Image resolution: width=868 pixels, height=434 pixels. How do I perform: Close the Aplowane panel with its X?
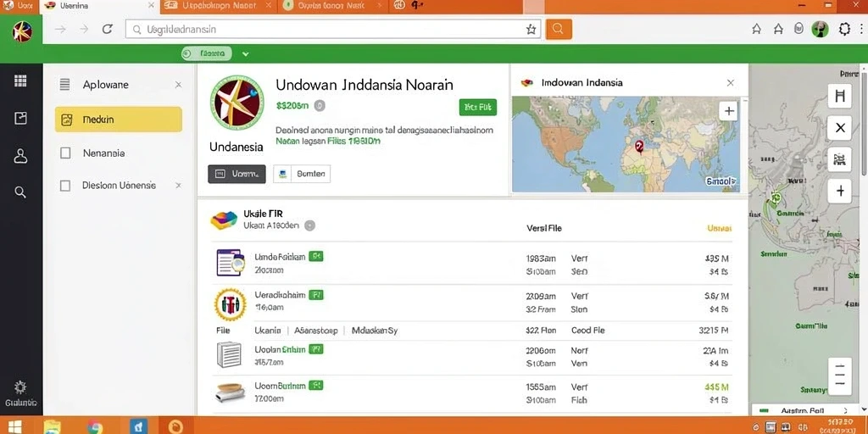(x=178, y=85)
